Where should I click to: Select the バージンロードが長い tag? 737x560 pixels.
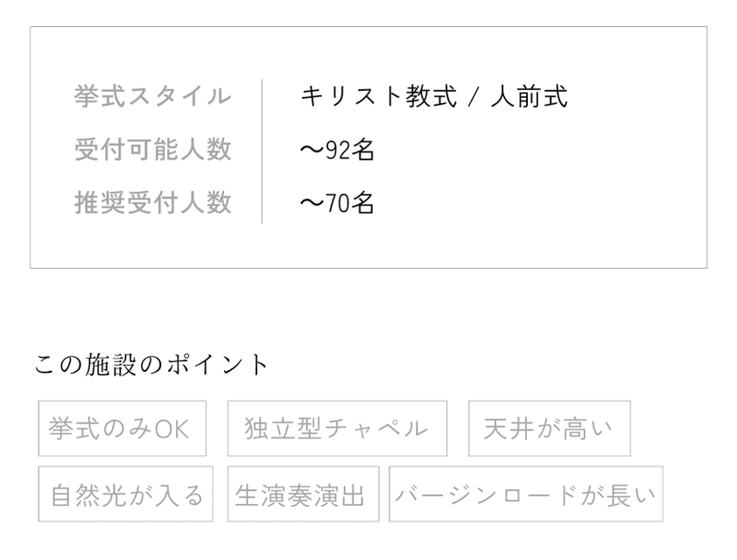(x=526, y=493)
